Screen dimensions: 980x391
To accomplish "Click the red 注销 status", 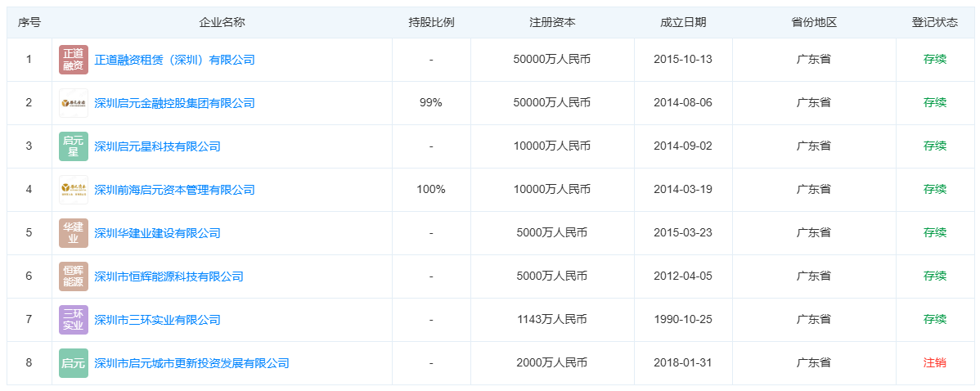I will point(934,363).
